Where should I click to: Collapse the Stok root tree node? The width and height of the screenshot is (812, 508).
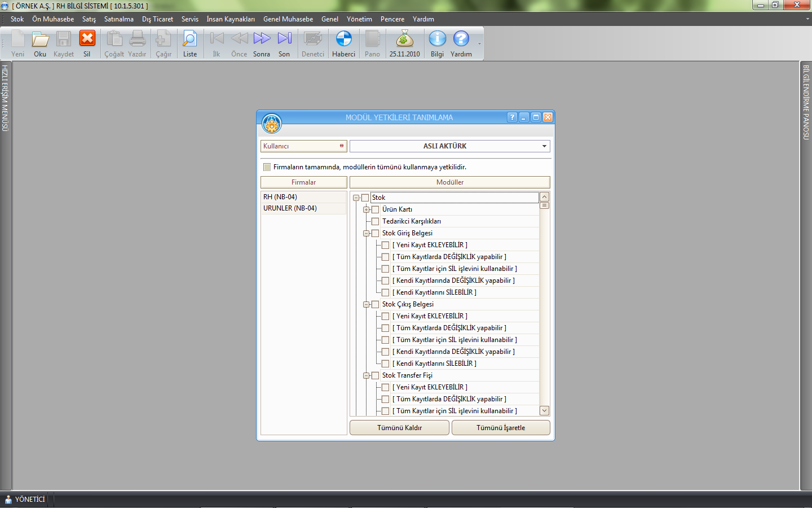point(356,198)
